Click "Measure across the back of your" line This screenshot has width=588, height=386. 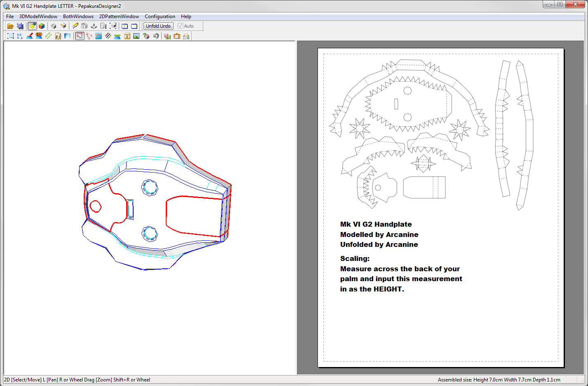click(x=400, y=269)
